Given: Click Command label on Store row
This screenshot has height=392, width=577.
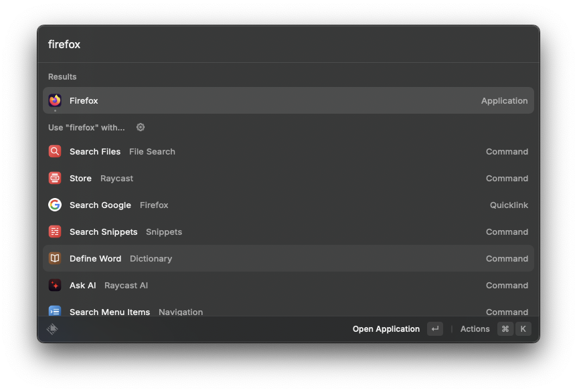Looking at the screenshot, I should tap(507, 179).
